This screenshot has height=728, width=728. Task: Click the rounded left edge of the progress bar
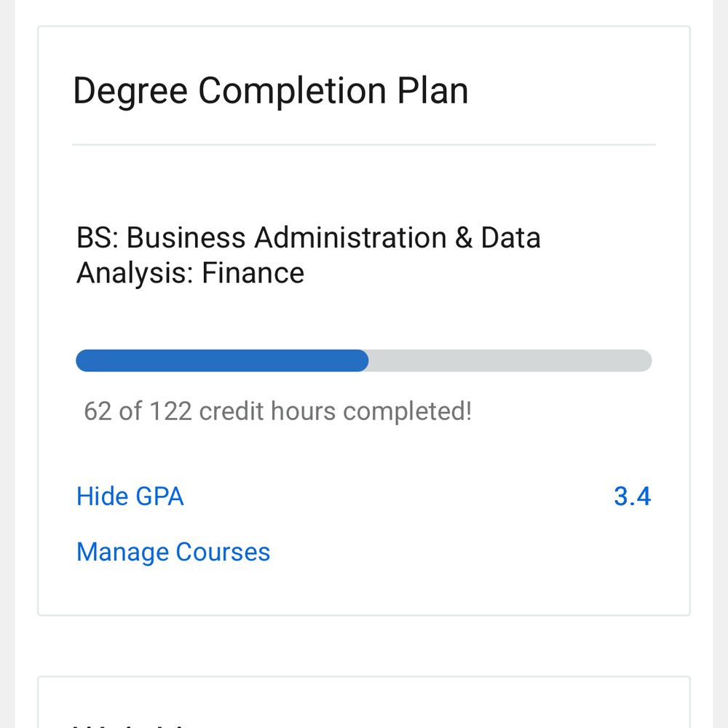tap(82, 361)
